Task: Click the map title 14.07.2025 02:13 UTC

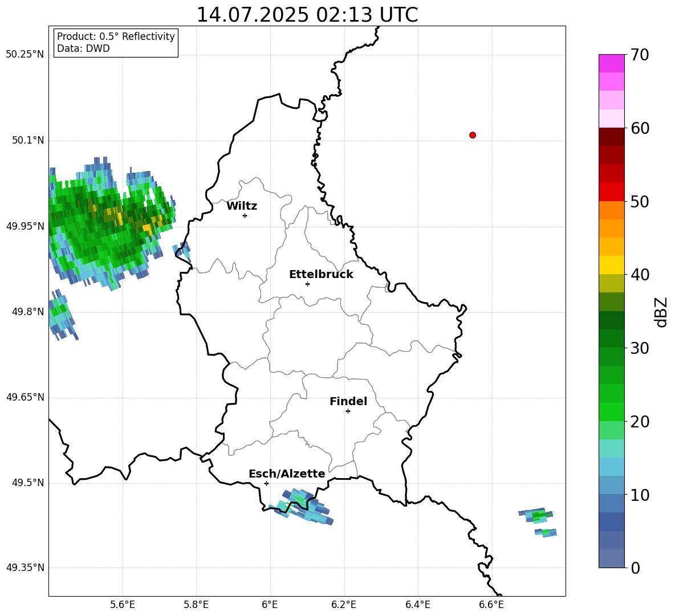Action: (307, 15)
